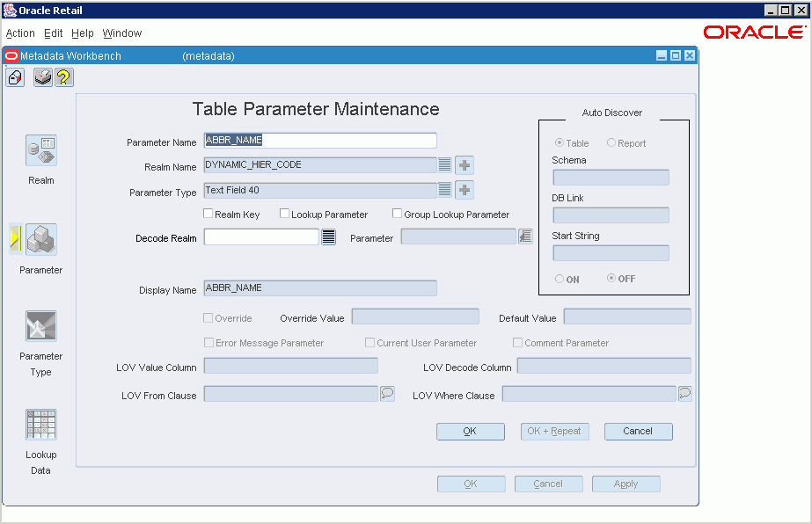Click the Override Value field

[x=415, y=317]
